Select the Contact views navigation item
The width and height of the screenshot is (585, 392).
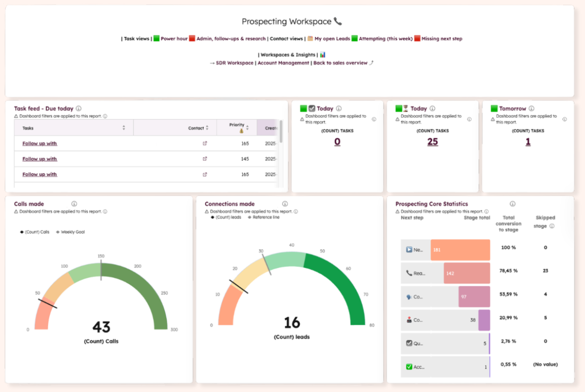tap(286, 39)
